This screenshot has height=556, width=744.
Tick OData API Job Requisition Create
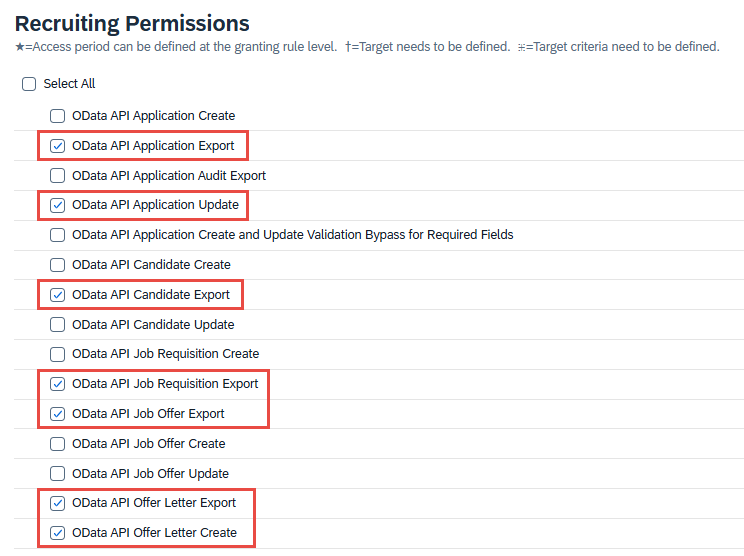coord(58,354)
